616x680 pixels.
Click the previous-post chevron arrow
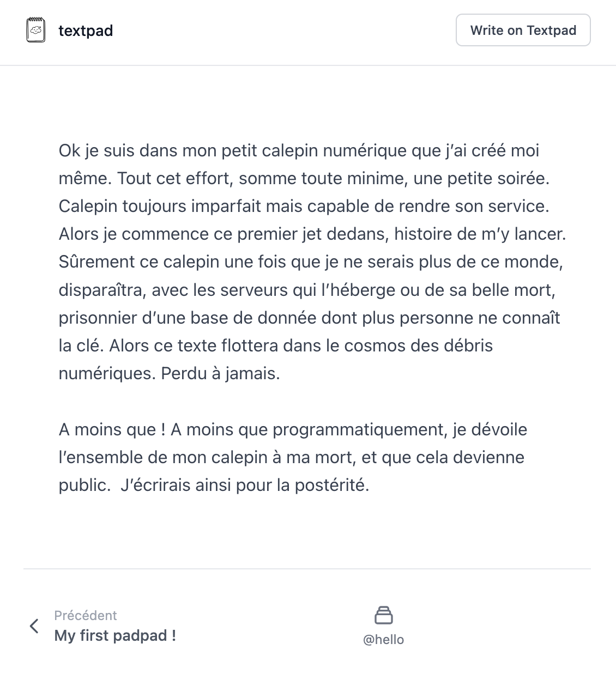(x=34, y=626)
